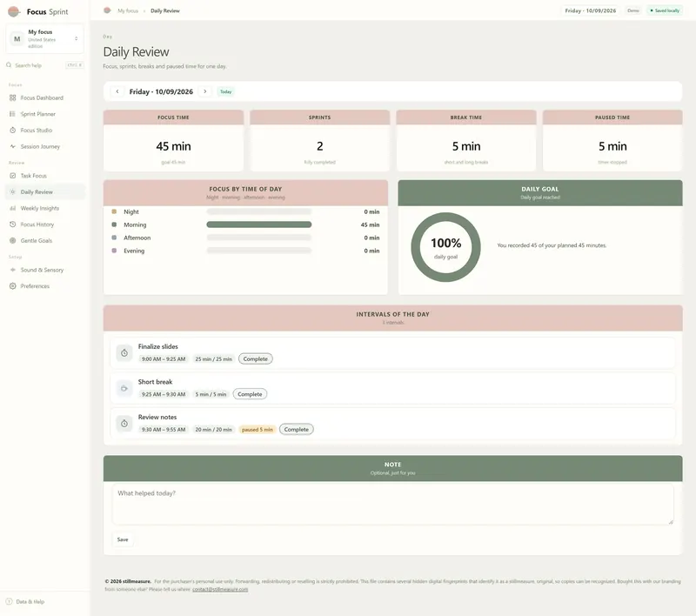
Task: Click the Morning focus progress bar
Action: pos(258,225)
